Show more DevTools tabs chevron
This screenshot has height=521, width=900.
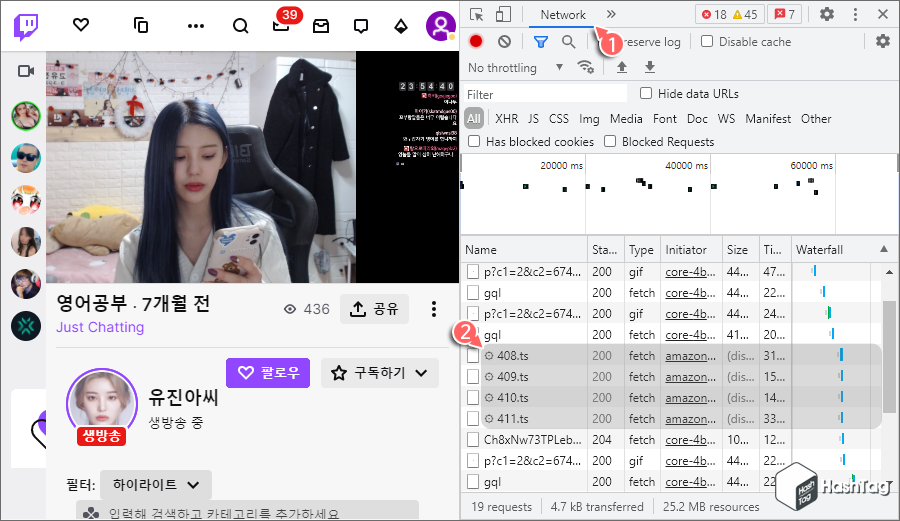611,14
